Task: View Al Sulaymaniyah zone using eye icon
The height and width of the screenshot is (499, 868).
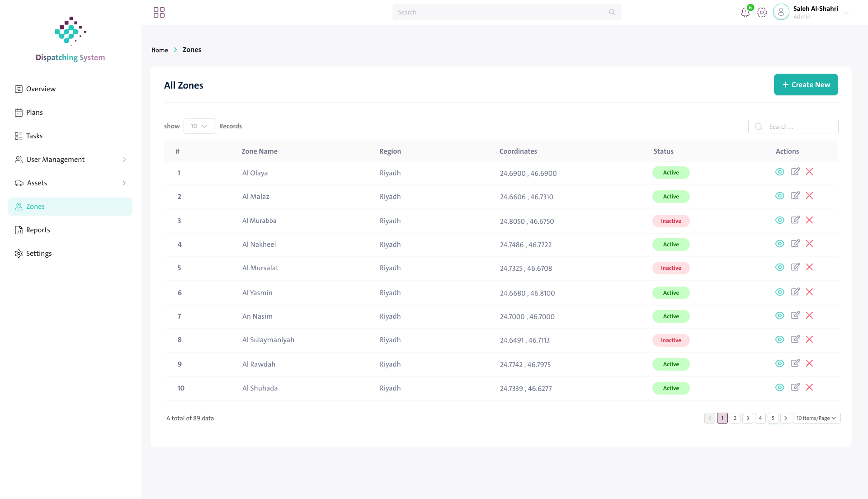Action: tap(779, 339)
